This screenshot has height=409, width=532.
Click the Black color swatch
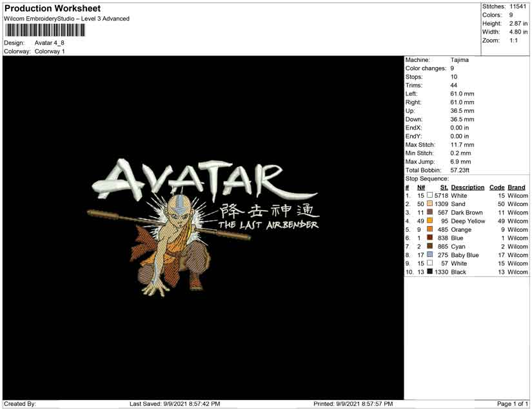[430, 271]
